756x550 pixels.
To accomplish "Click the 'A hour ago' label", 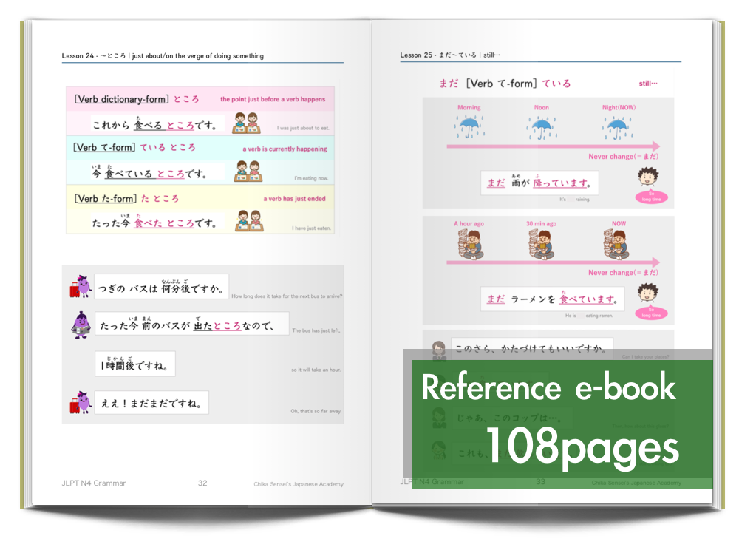I will tap(469, 223).
